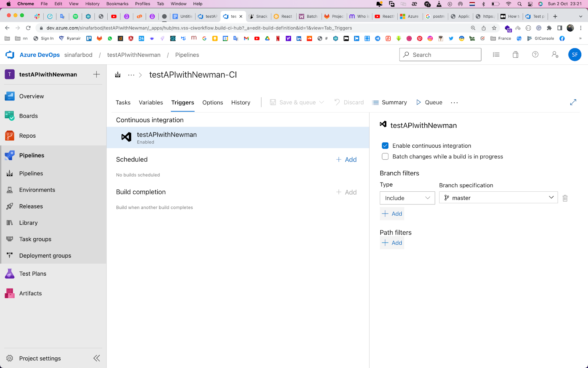
Task: Focus the Search box
Action: coord(440,55)
